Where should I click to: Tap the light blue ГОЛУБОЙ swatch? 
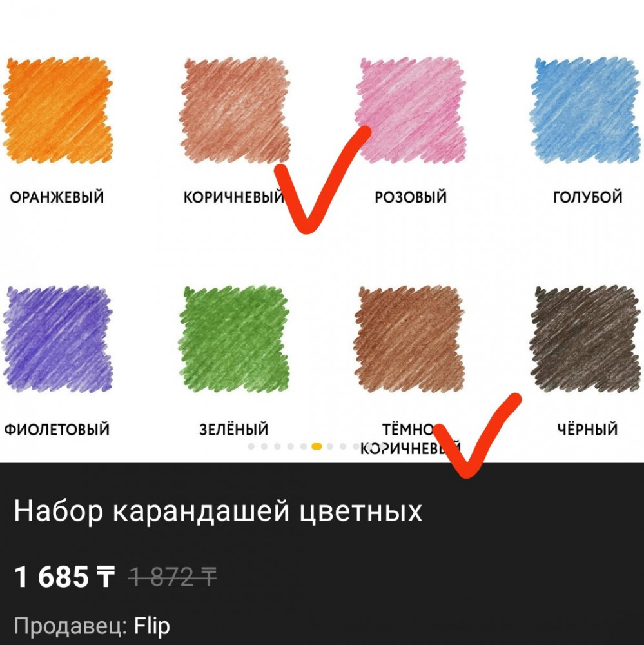pos(585,110)
